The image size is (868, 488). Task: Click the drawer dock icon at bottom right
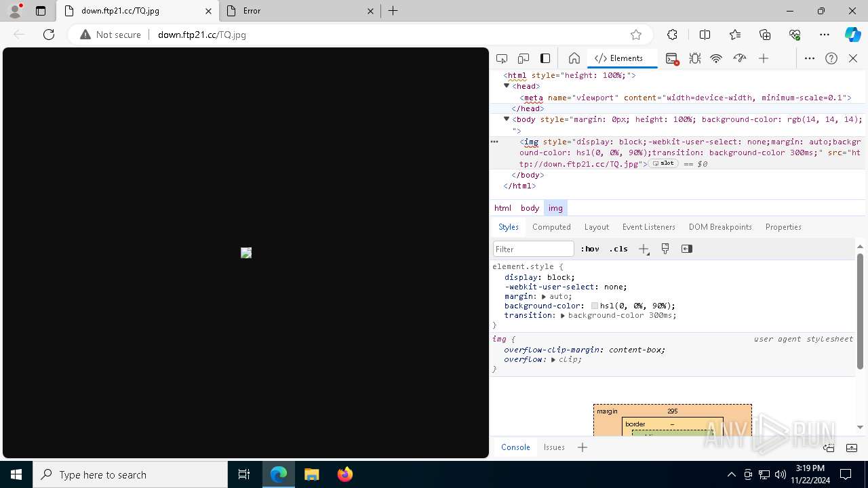829,447
